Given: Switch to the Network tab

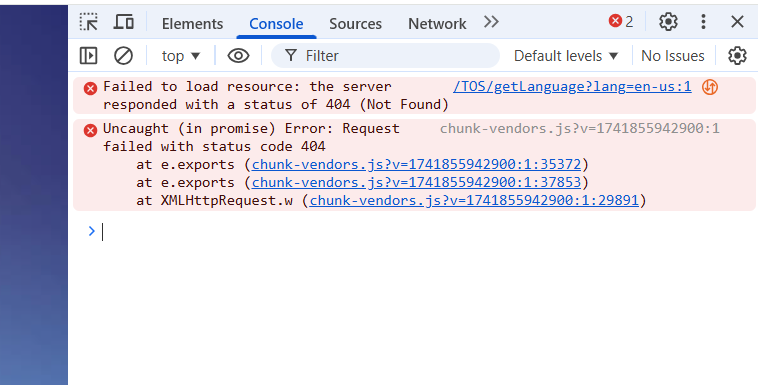Looking at the screenshot, I should tap(437, 24).
